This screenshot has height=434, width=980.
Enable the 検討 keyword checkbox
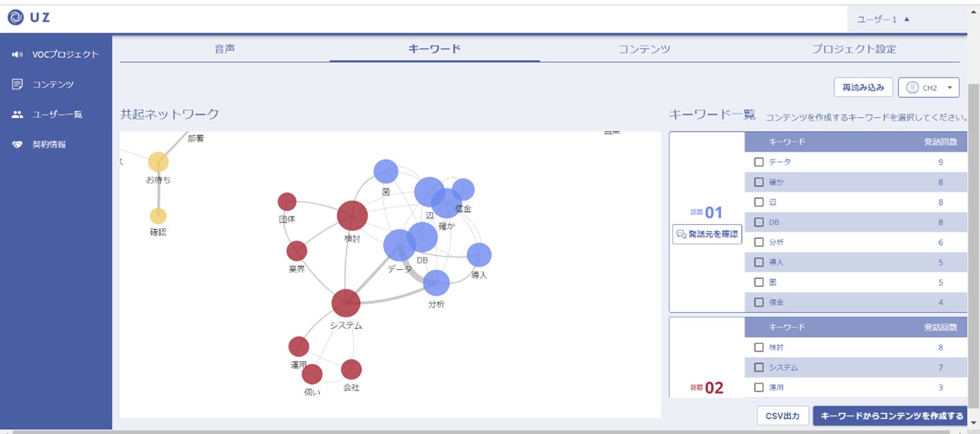coord(759,347)
